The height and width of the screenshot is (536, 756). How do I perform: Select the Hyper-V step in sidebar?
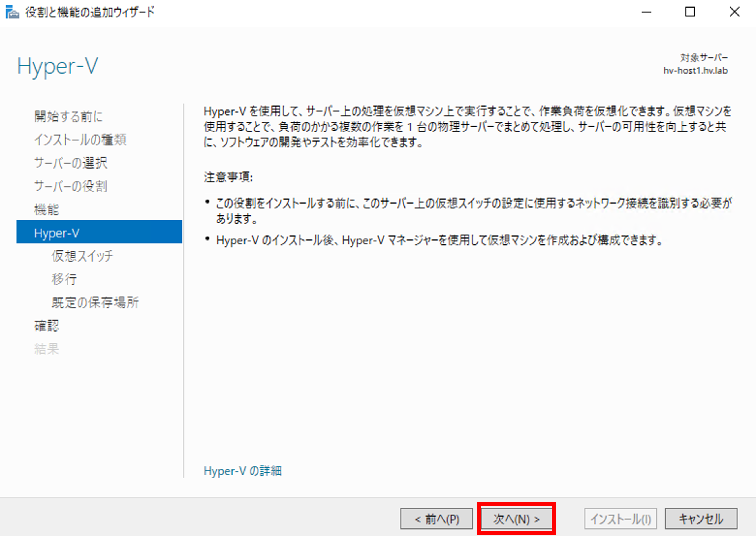[99, 232]
